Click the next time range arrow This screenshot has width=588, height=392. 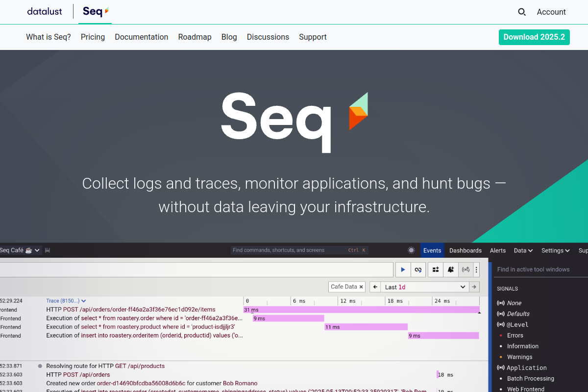click(x=474, y=287)
